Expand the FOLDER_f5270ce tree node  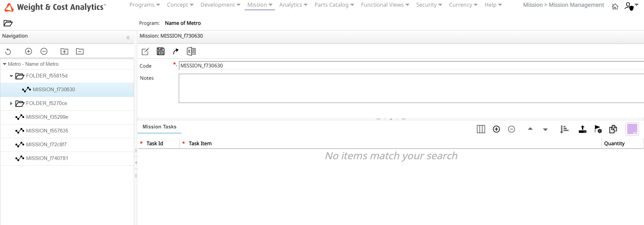coord(11,103)
